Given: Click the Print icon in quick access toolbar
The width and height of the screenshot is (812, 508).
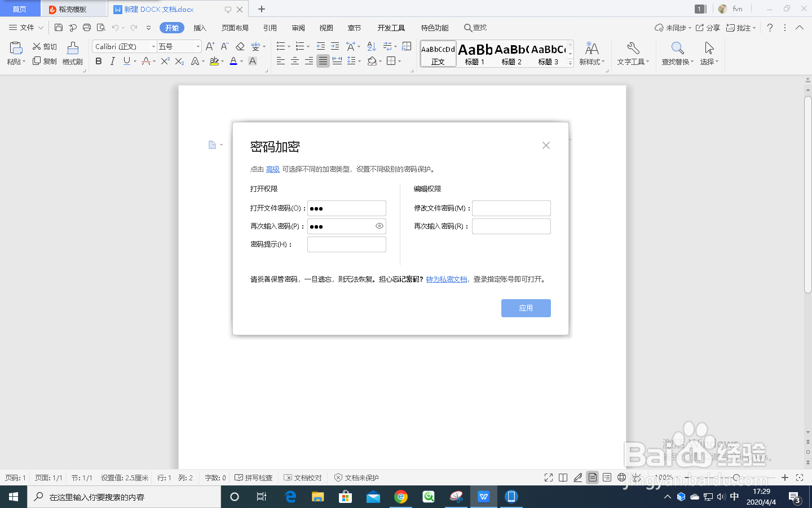Looking at the screenshot, I should [87, 27].
